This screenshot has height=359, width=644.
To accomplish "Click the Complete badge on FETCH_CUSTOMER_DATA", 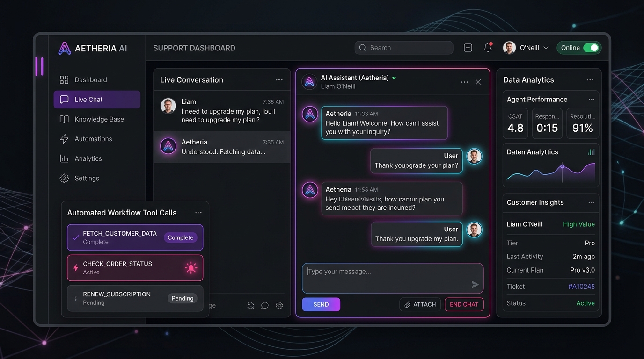I will (x=181, y=237).
